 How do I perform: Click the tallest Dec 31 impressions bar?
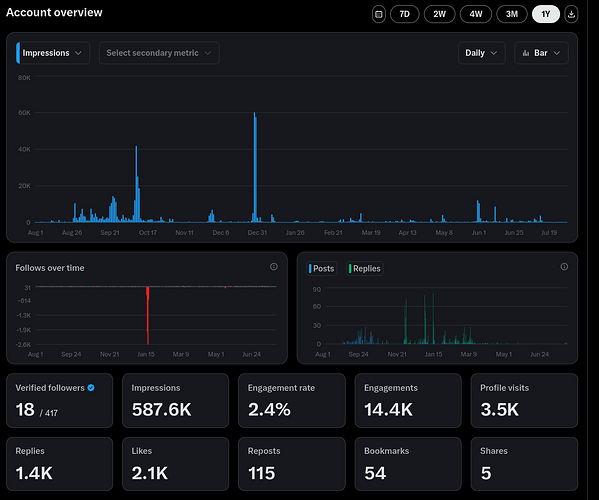click(255, 167)
